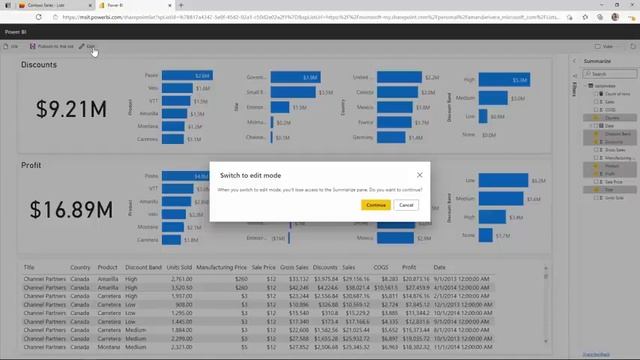Collapse the Summarize pane with the chevron
Screen dimensions: 640x360
pyautogui.click(x=574, y=61)
